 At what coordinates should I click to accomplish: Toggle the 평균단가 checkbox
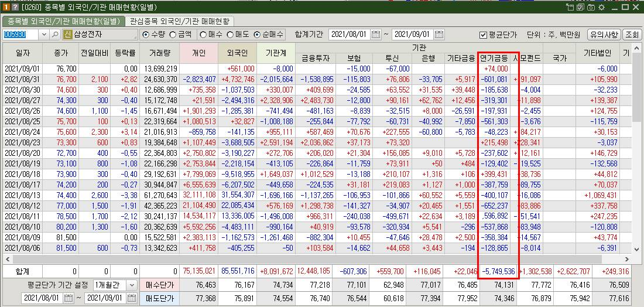pyautogui.click(x=483, y=35)
